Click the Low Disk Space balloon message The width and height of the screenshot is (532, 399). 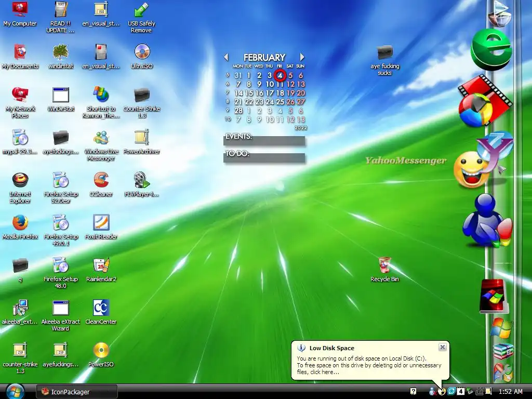(369, 365)
